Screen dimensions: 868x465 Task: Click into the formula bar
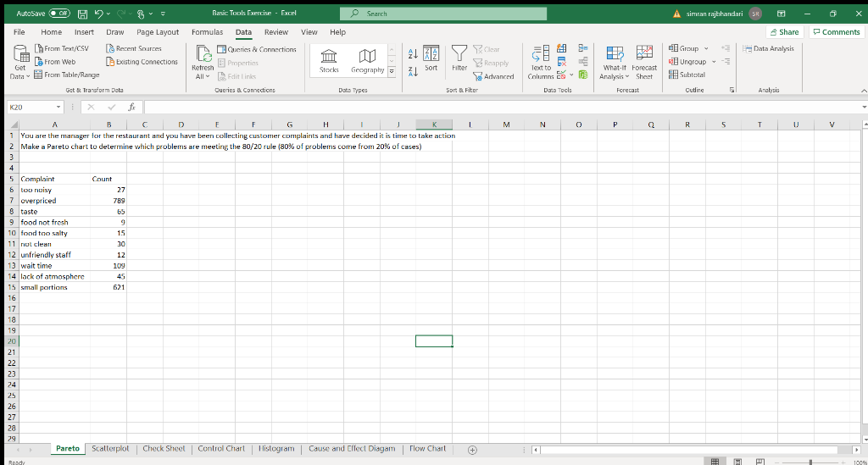pyautogui.click(x=501, y=108)
